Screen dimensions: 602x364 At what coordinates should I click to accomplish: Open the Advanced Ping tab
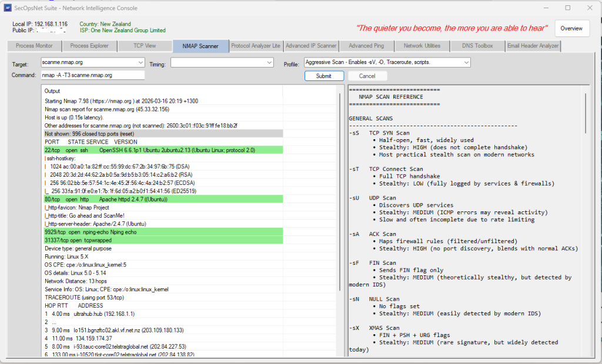click(x=367, y=46)
